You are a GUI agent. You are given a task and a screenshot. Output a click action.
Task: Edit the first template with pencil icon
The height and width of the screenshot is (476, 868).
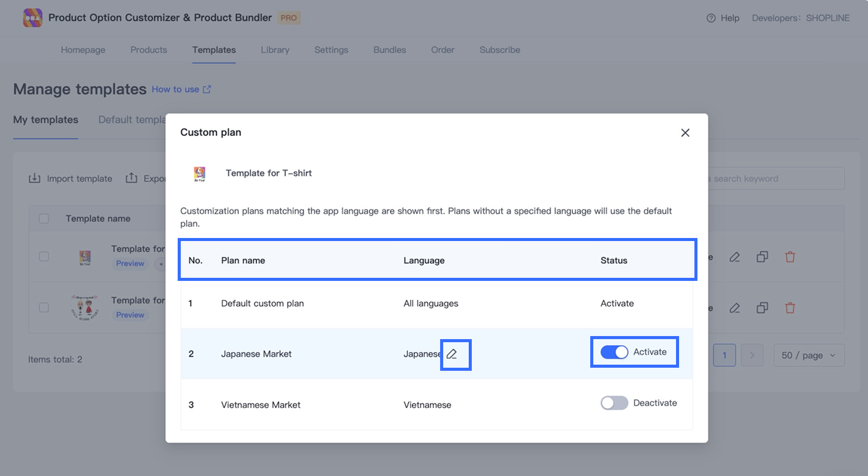point(735,257)
